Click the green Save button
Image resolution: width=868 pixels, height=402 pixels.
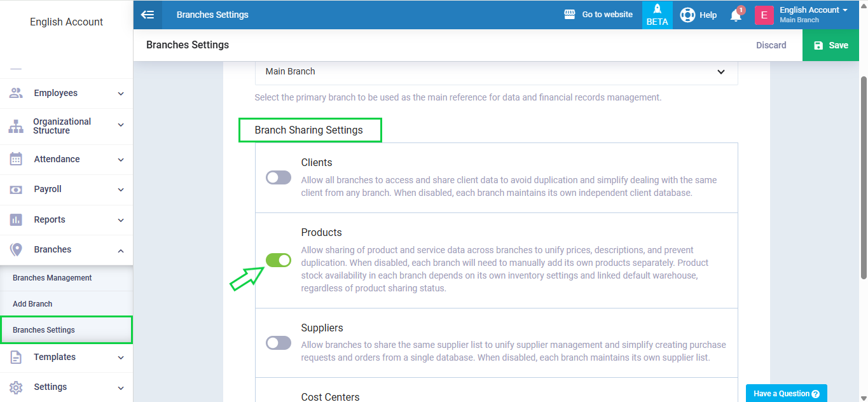(x=831, y=45)
